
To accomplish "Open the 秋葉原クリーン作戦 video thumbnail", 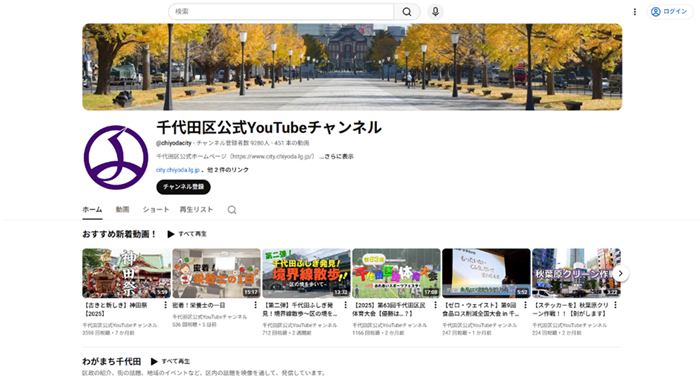I will pos(576,273).
